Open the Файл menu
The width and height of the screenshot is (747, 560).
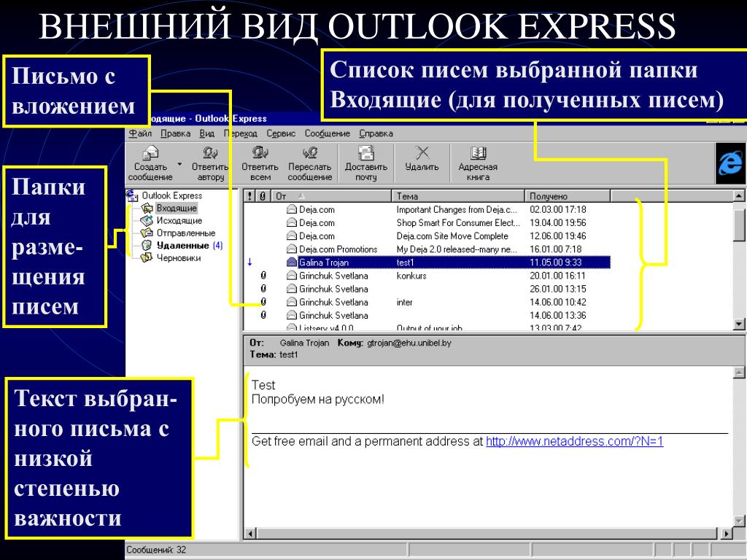(140, 133)
